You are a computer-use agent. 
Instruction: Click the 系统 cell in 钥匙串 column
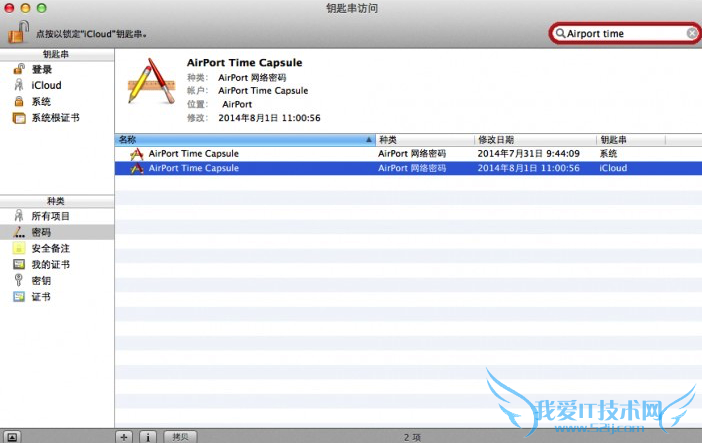click(608, 154)
